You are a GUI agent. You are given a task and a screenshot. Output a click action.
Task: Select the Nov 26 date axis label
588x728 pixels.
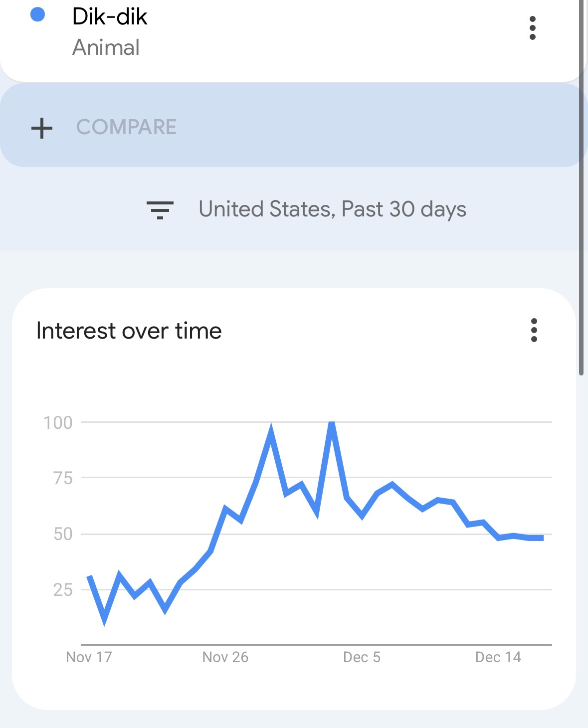[x=225, y=657]
